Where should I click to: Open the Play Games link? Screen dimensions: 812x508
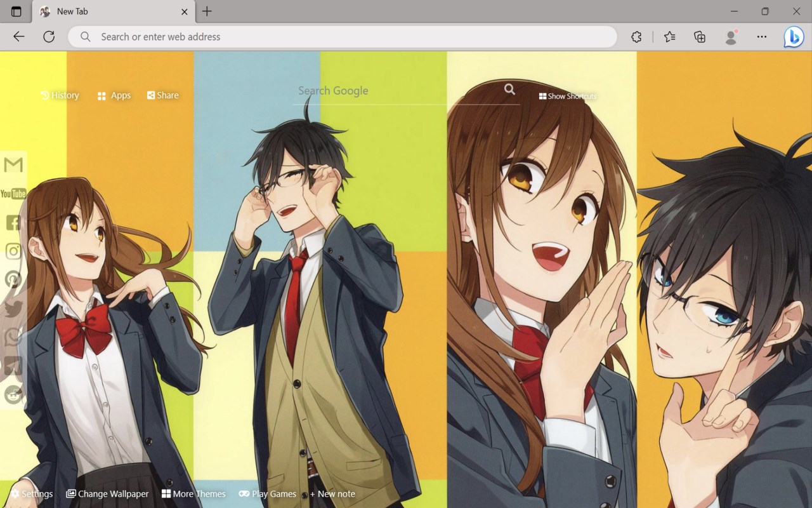(268, 494)
